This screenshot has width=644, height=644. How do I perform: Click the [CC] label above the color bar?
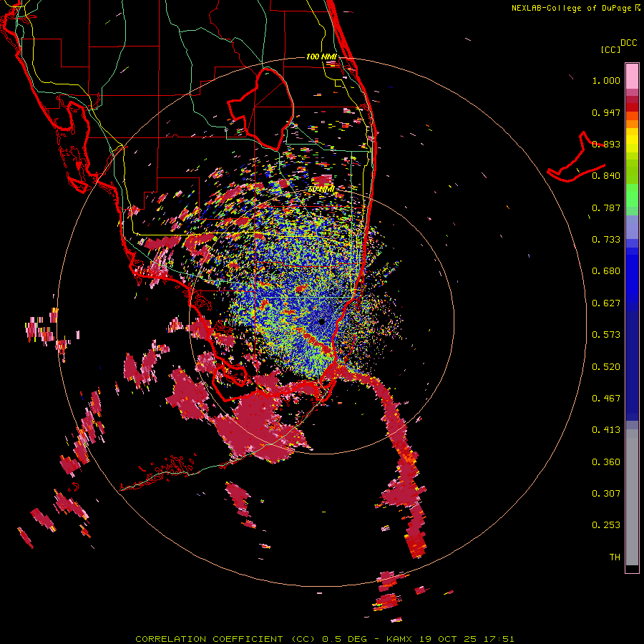(611, 49)
